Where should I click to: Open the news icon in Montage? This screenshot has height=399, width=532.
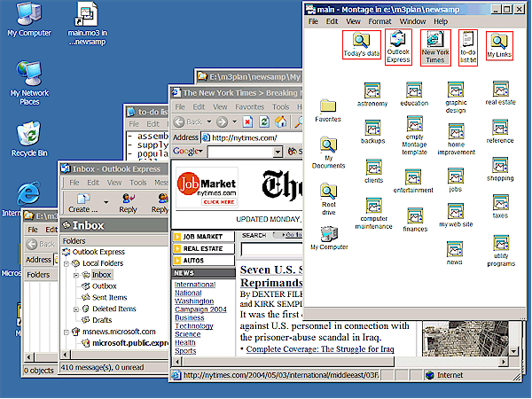[x=455, y=253]
